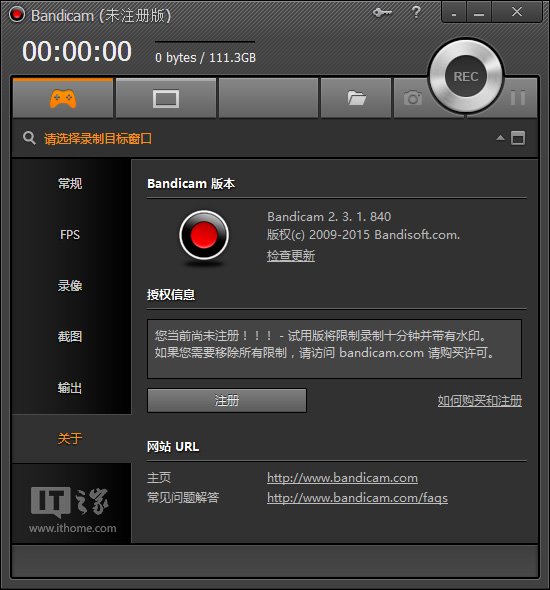Viewport: 550px width, 590px height.
Task: Open the FPS settings tab
Action: pyautogui.click(x=70, y=235)
